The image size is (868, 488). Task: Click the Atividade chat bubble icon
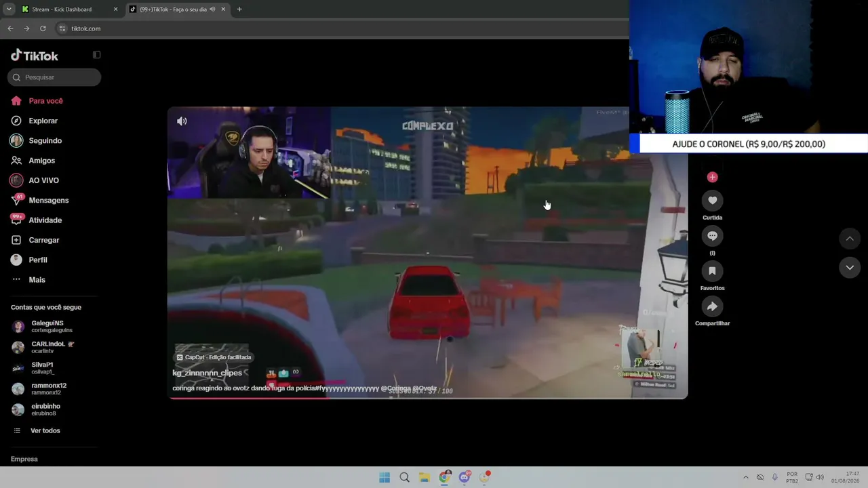[16, 220]
